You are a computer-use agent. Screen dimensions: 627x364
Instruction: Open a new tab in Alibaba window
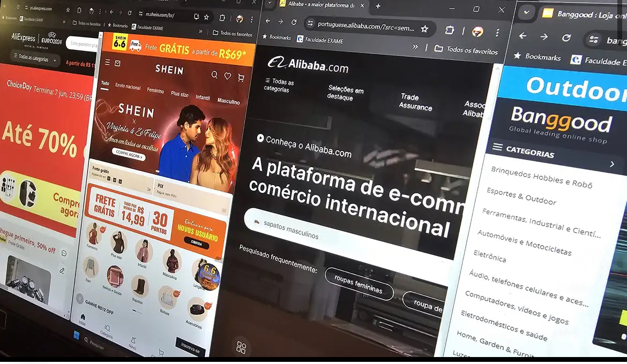[378, 6]
